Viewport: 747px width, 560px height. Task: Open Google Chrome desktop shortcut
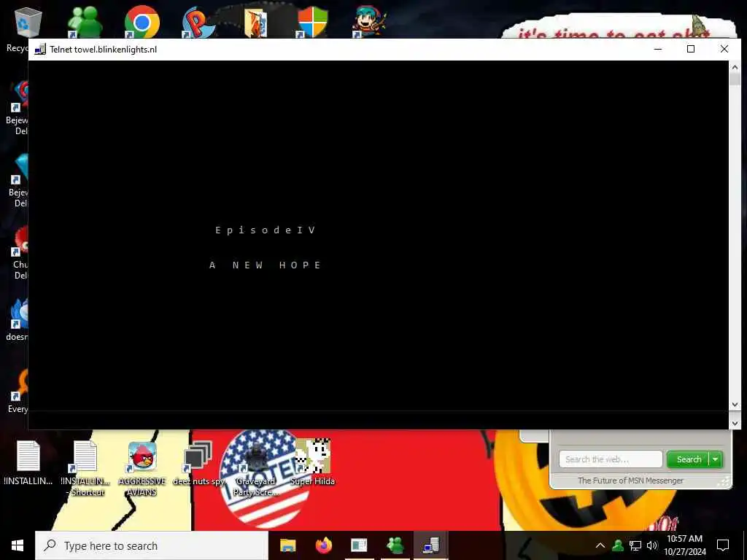(142, 22)
